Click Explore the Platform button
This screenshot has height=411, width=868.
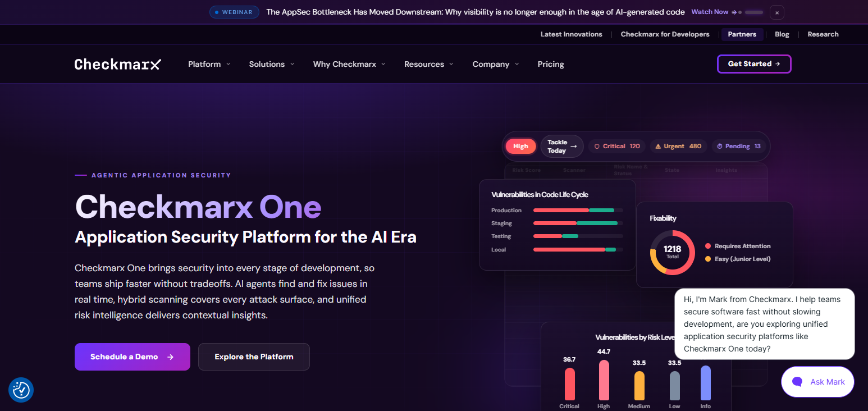(254, 357)
